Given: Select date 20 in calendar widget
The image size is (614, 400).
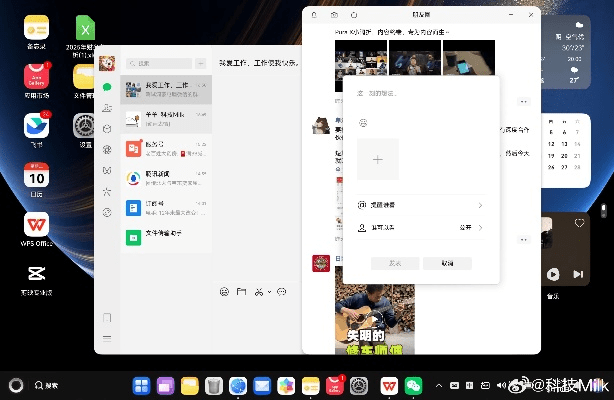Looking at the screenshot, I should click(564, 156).
